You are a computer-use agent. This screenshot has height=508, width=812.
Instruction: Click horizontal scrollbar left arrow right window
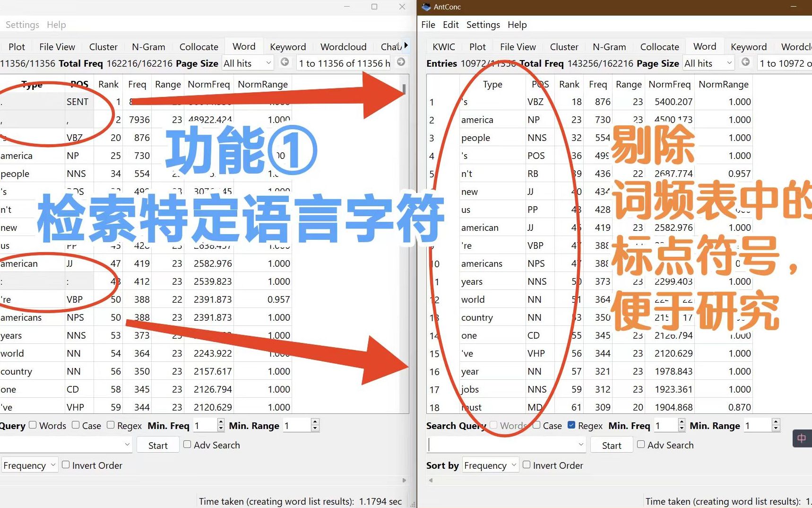431,480
